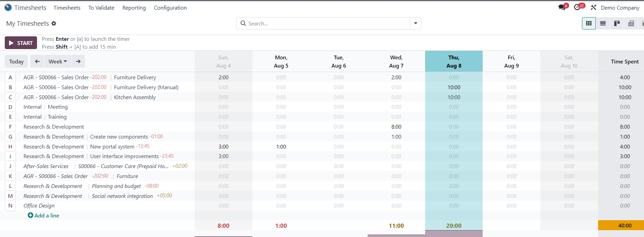
Task: Click the Timesheets app logo
Action: [x=8, y=8]
